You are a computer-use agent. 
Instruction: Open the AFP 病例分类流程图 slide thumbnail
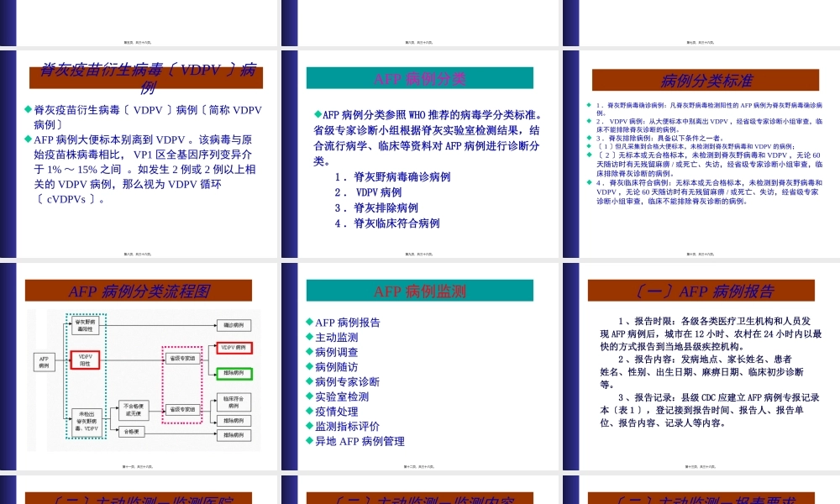[x=139, y=366]
